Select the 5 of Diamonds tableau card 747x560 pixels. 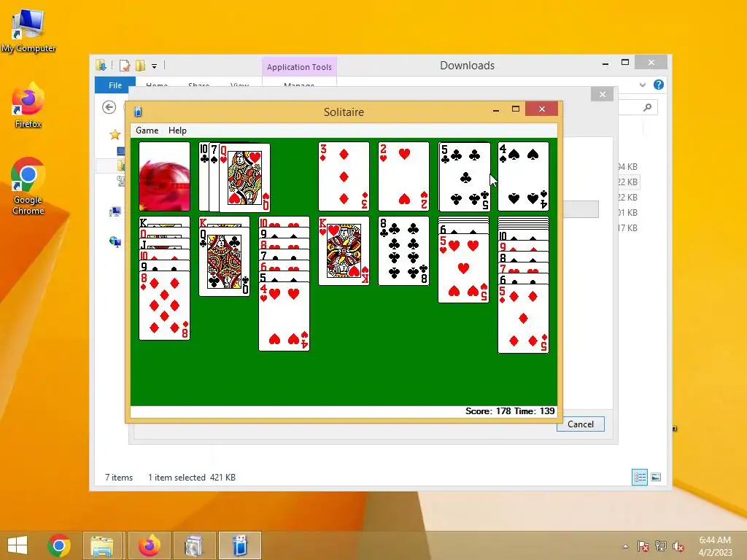coord(523,319)
